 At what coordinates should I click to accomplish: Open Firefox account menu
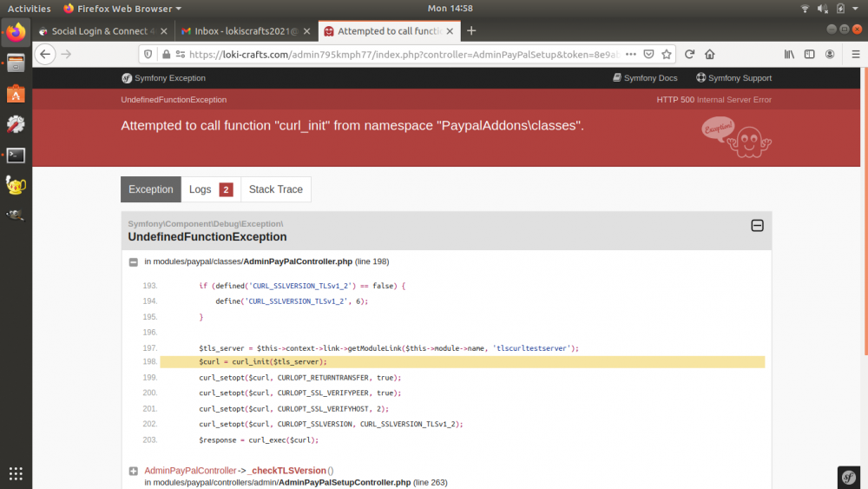point(830,54)
